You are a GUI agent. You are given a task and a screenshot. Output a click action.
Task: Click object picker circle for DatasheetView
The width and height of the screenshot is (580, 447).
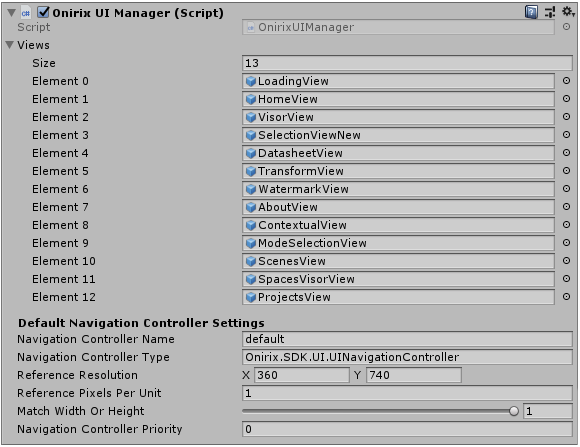(566, 153)
